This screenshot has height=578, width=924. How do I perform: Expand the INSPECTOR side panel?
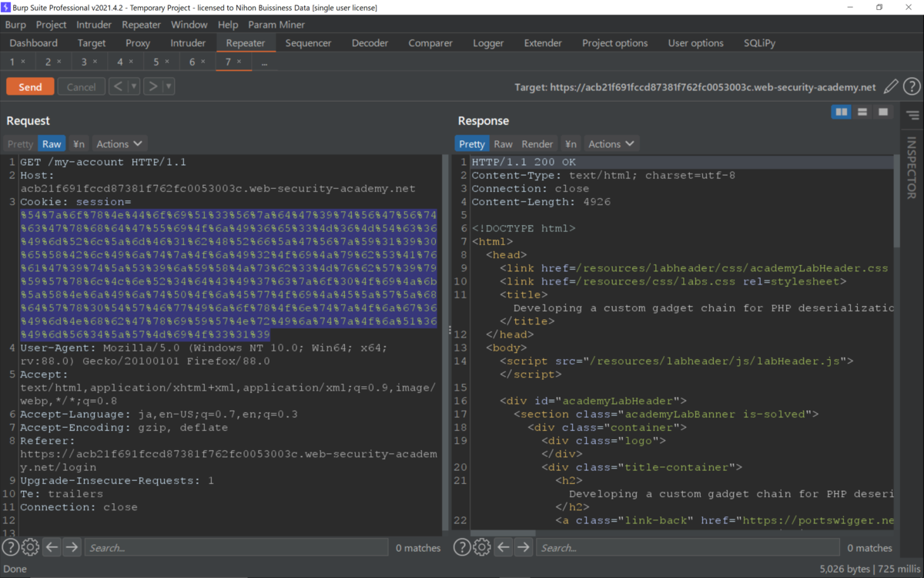912,167
